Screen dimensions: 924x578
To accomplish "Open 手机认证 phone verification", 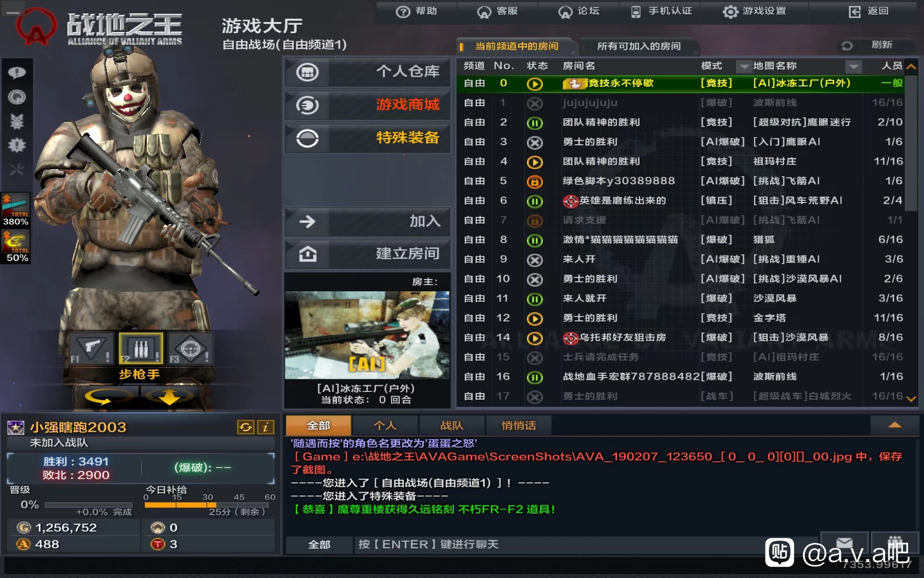I will [x=661, y=12].
